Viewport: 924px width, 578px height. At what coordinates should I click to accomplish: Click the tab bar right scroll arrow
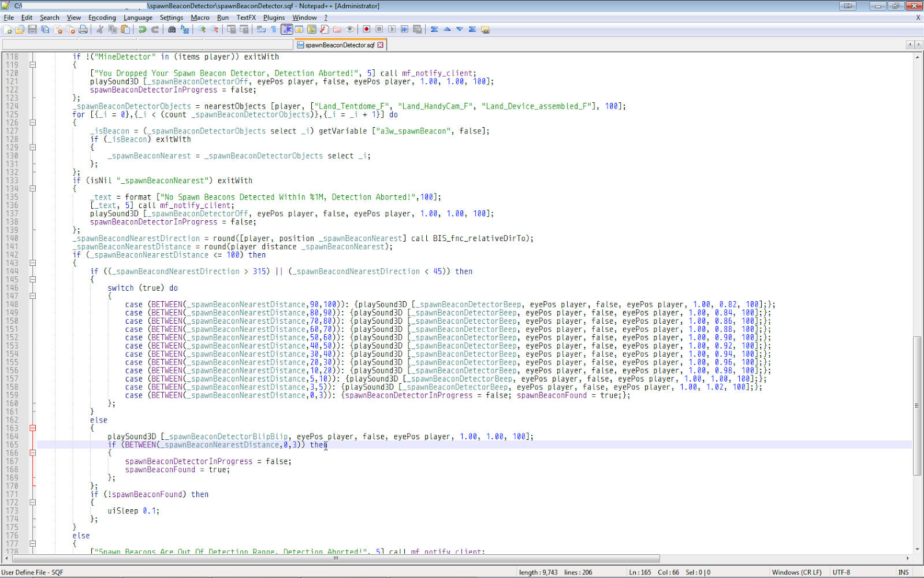pyautogui.click(x=919, y=45)
